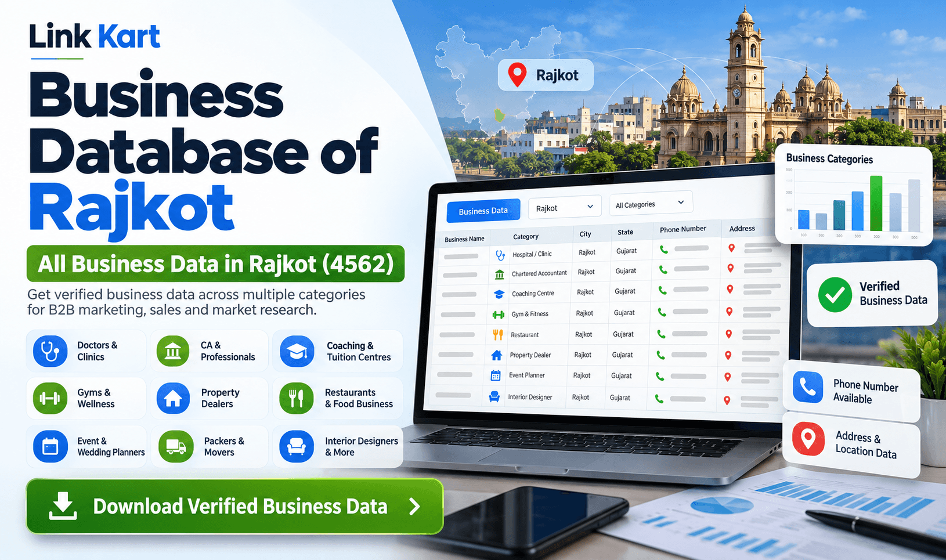Click the Event & Wedding Planners calendar icon

pyautogui.click(x=50, y=446)
